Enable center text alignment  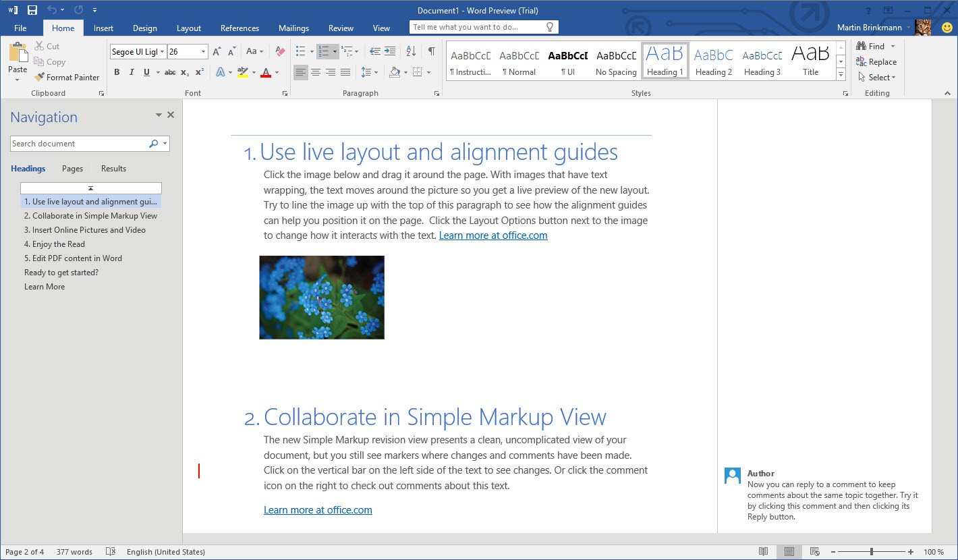click(316, 72)
